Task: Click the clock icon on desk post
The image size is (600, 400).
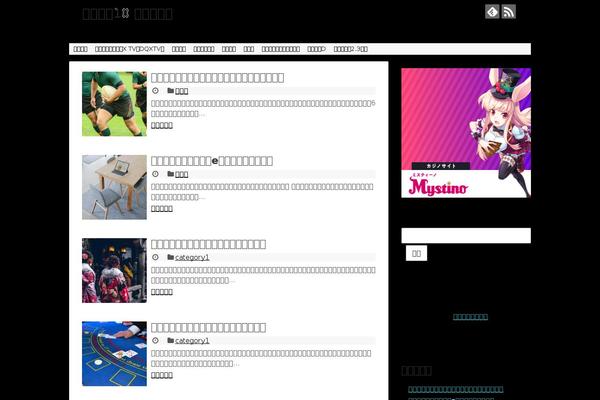Action: tap(155, 174)
